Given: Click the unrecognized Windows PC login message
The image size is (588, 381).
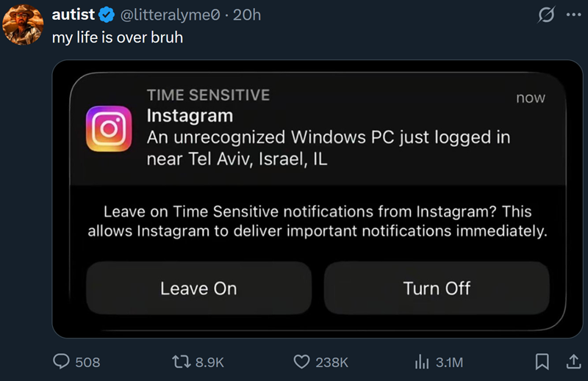Looking at the screenshot, I should pyautogui.click(x=328, y=148).
